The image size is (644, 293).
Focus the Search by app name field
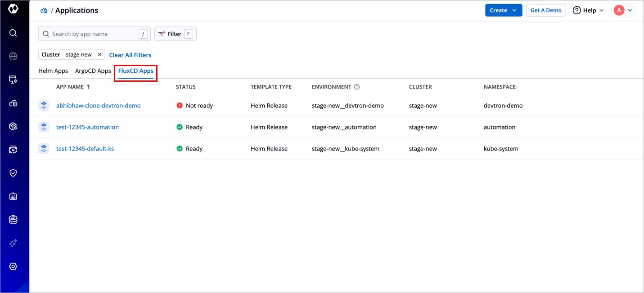(92, 34)
